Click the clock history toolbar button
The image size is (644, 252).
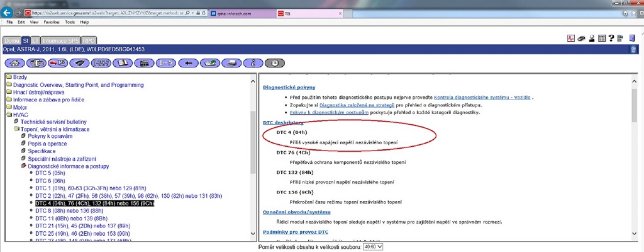click(274, 63)
